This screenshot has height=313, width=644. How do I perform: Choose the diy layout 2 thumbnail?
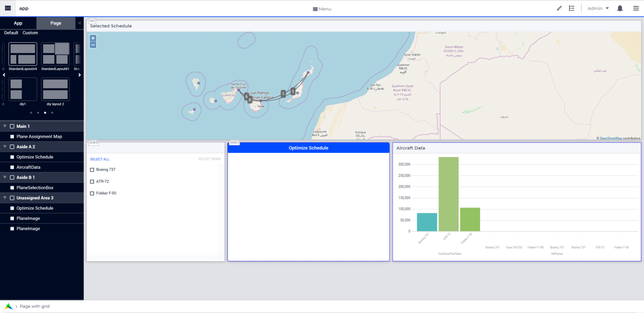tap(55, 89)
